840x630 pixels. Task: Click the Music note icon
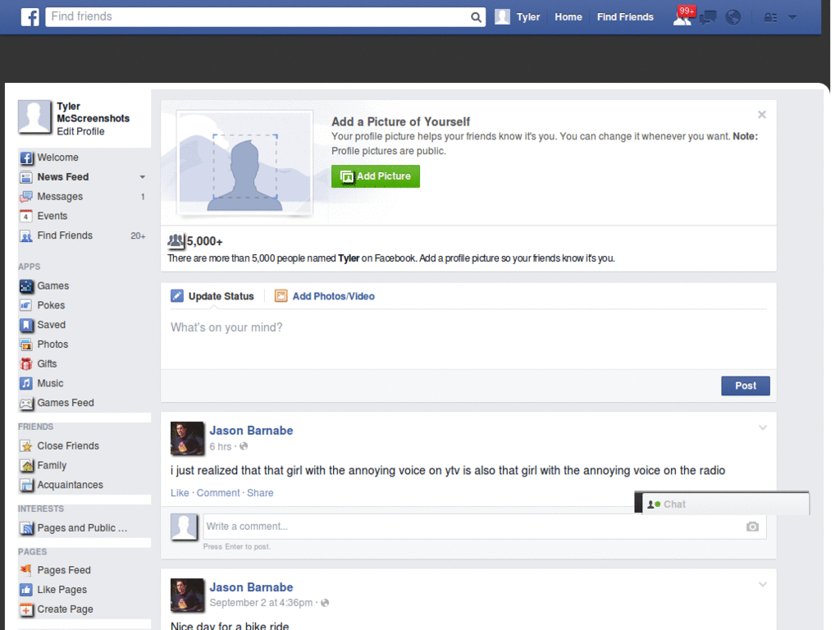point(26,384)
